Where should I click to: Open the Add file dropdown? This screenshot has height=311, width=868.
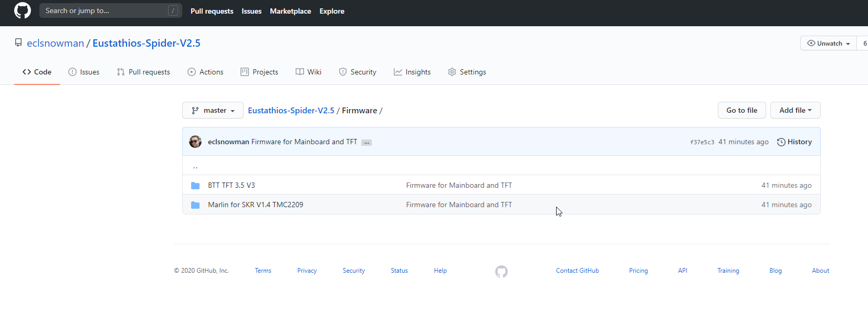(796, 110)
